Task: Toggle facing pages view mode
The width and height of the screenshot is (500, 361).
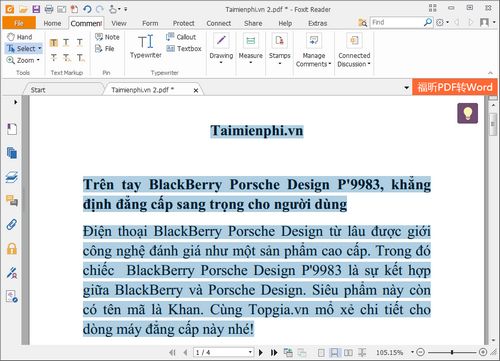Action: pos(348,352)
